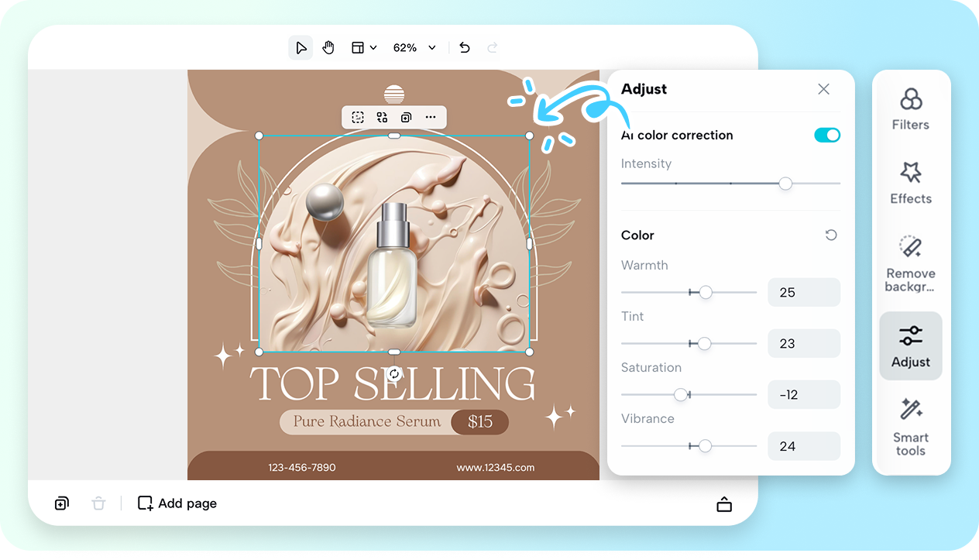
Task: Delete the current page
Action: [x=98, y=503]
